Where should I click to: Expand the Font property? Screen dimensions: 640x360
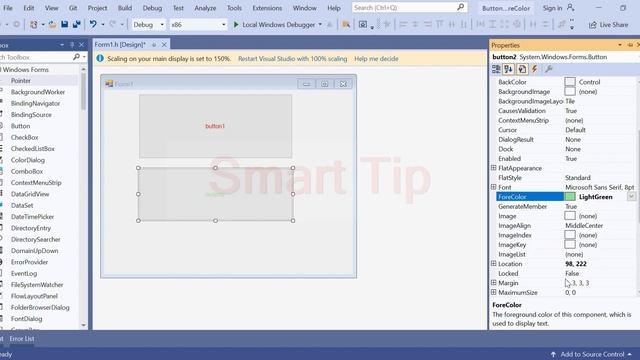coord(493,187)
